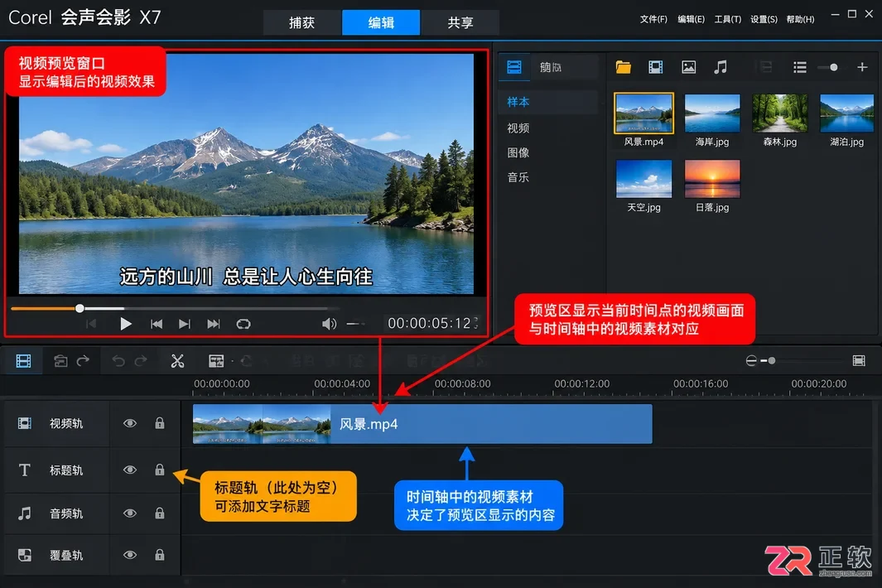Adjust the library thumbnail size slider
882x588 pixels.
(834, 68)
